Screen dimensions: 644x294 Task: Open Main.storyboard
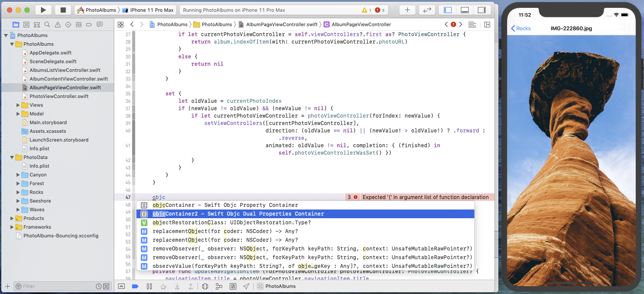click(48, 122)
